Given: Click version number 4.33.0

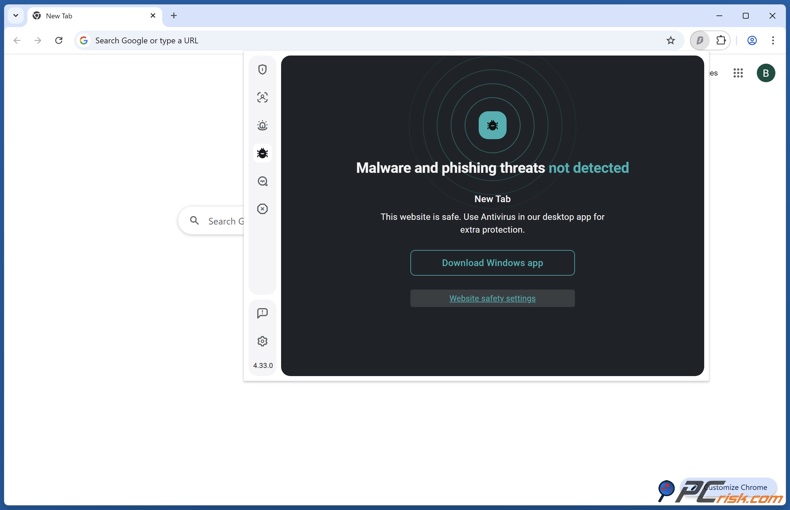Looking at the screenshot, I should [x=262, y=365].
